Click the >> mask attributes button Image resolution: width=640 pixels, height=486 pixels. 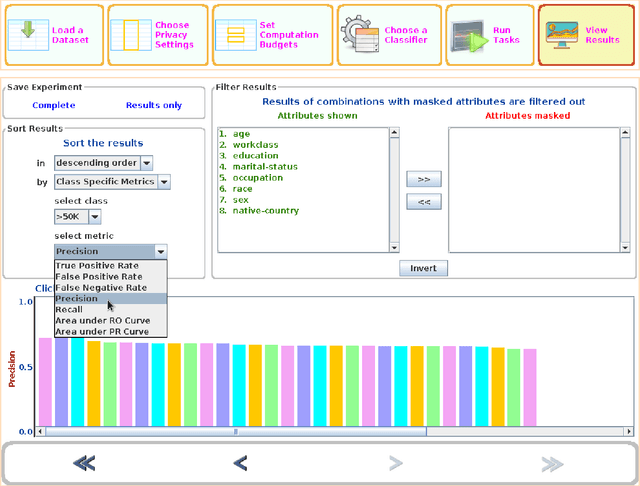[x=423, y=179]
